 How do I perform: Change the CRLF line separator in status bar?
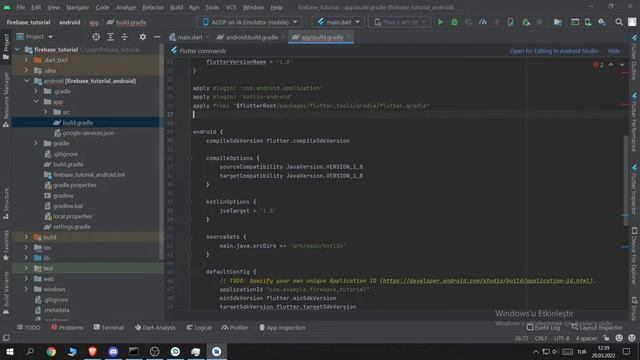point(540,338)
